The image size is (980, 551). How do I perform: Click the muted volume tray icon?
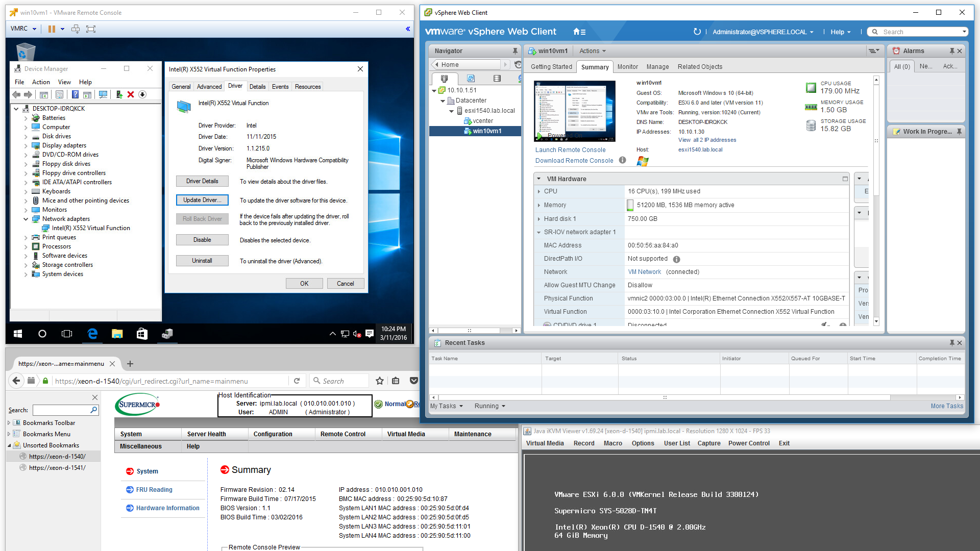pyautogui.click(x=357, y=334)
